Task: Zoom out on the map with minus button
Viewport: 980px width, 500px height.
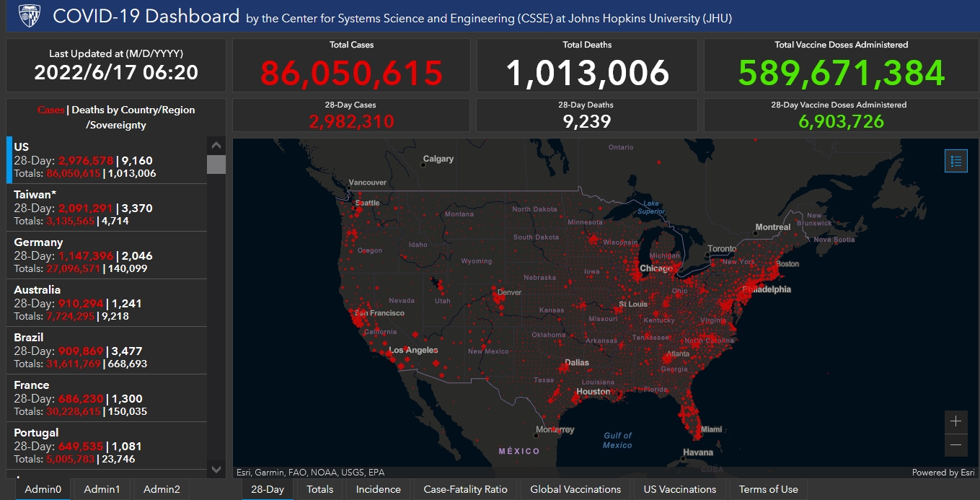Action: coord(956,444)
